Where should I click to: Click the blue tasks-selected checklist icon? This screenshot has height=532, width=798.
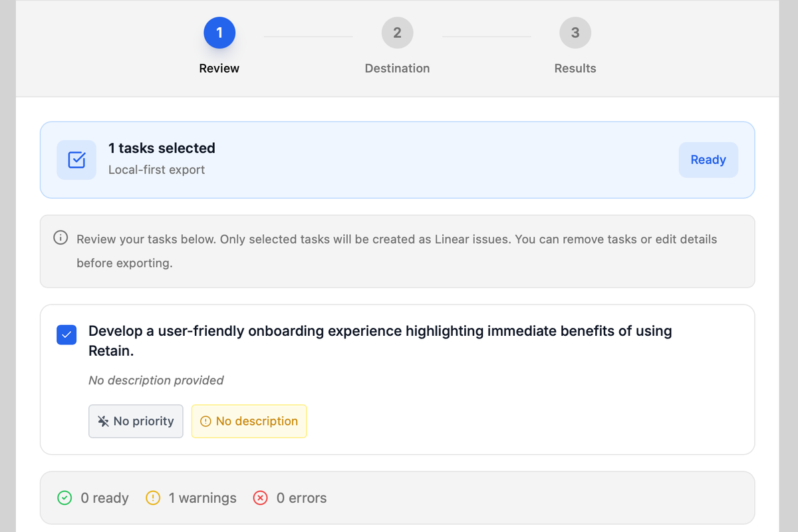[x=76, y=160]
